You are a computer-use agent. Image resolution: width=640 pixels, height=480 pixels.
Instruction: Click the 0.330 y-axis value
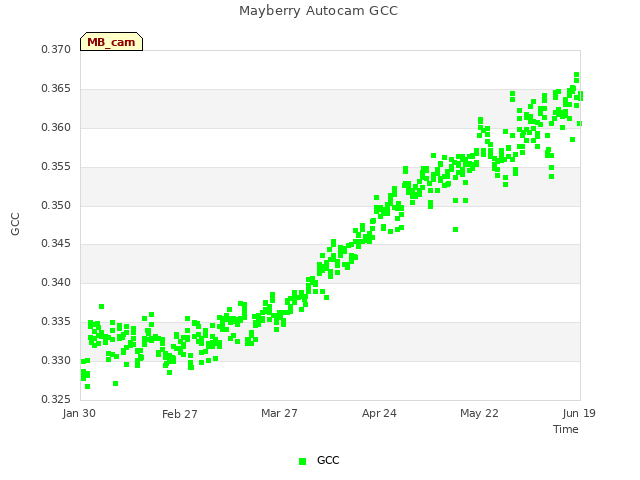click(x=56, y=360)
